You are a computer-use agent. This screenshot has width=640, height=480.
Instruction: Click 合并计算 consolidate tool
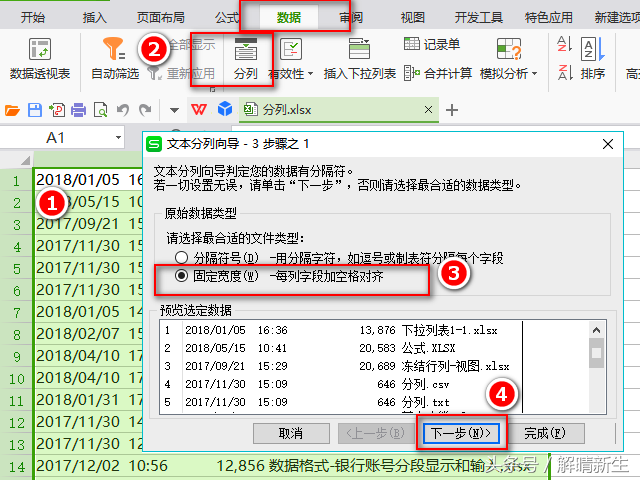(x=438, y=73)
